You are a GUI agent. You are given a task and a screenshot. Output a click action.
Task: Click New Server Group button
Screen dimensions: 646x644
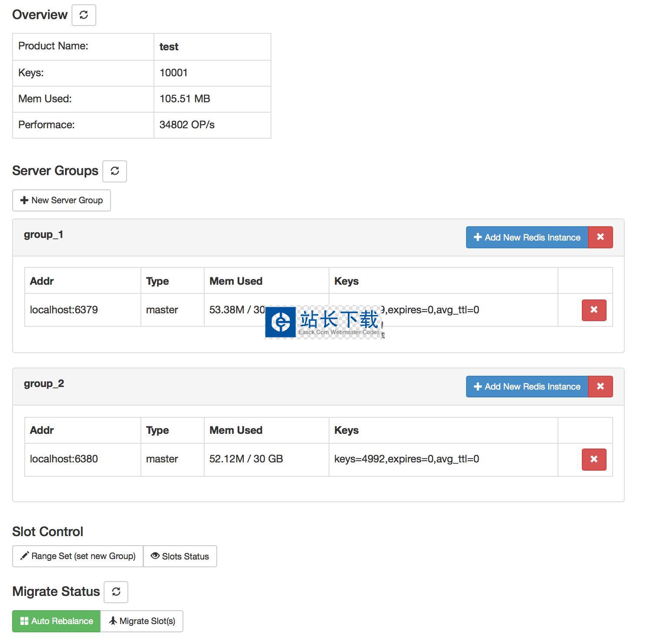(62, 200)
